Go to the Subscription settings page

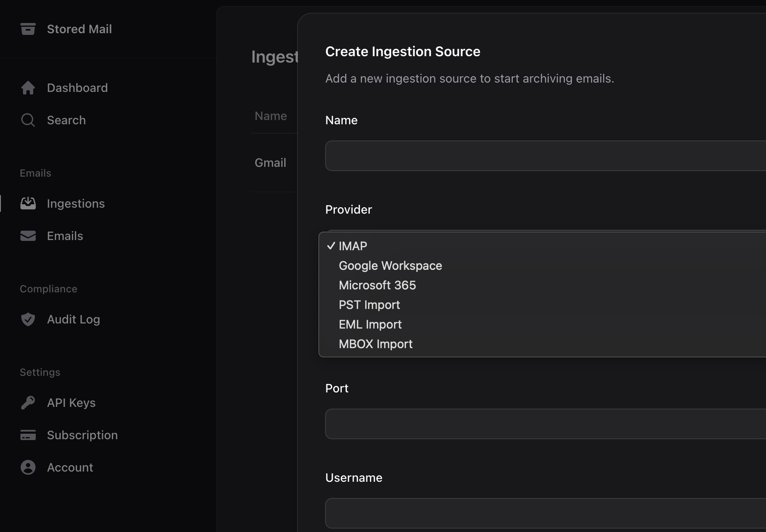[x=82, y=435]
